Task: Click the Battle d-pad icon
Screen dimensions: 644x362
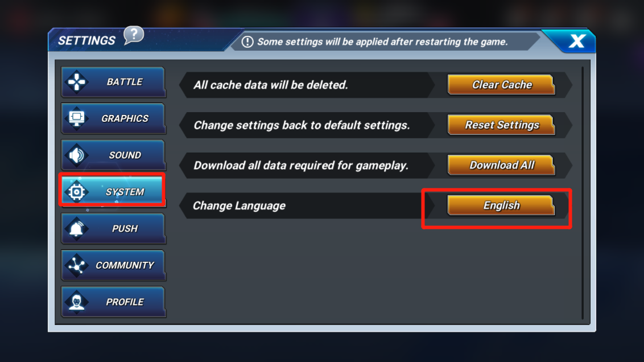Action: pyautogui.click(x=76, y=81)
